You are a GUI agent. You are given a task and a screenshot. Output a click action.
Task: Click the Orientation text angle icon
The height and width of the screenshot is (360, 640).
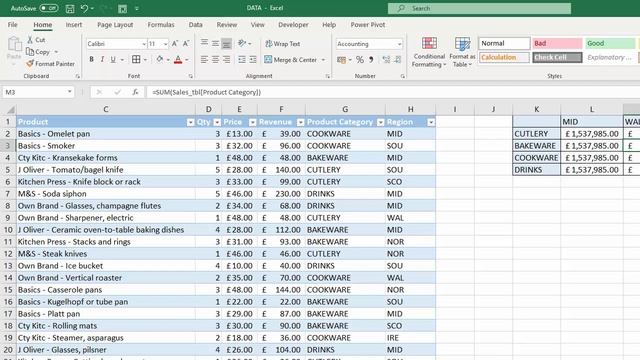click(x=242, y=43)
